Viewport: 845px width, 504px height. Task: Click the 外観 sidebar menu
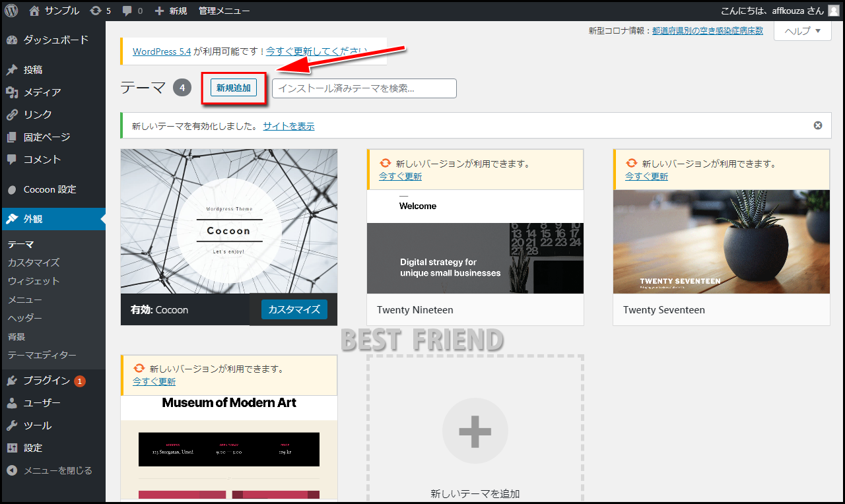(53, 219)
